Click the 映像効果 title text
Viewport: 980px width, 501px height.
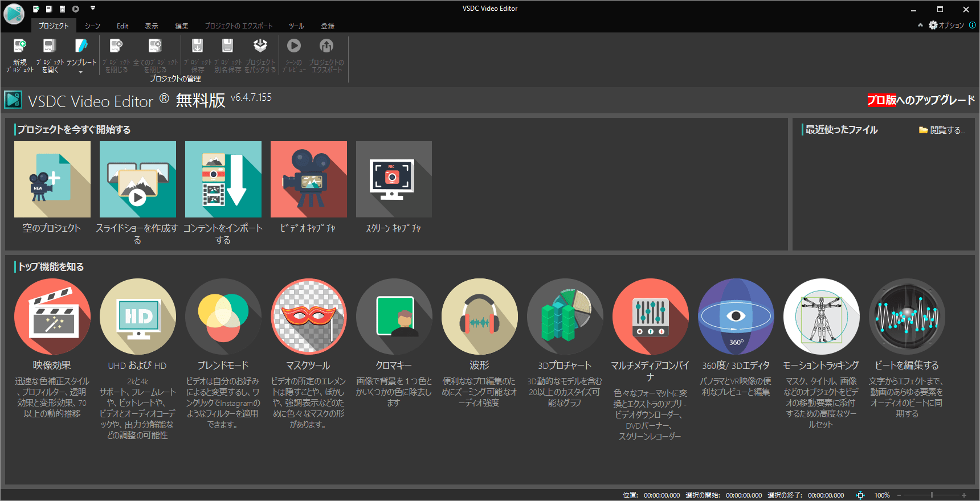click(52, 366)
